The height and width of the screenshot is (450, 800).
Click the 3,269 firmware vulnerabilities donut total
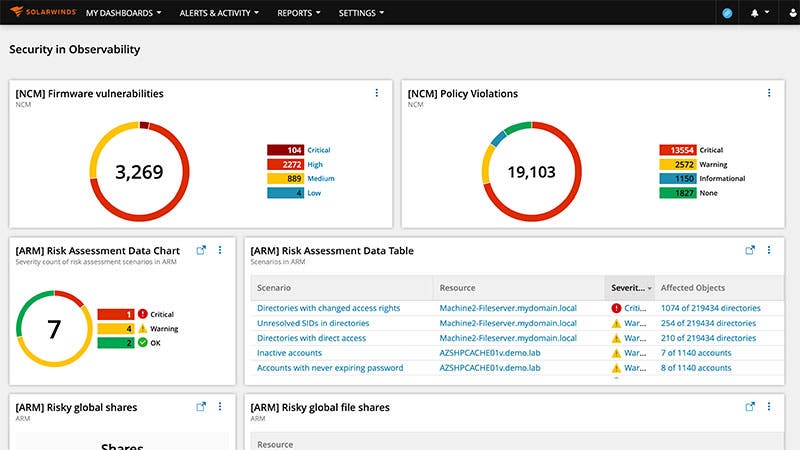point(139,172)
